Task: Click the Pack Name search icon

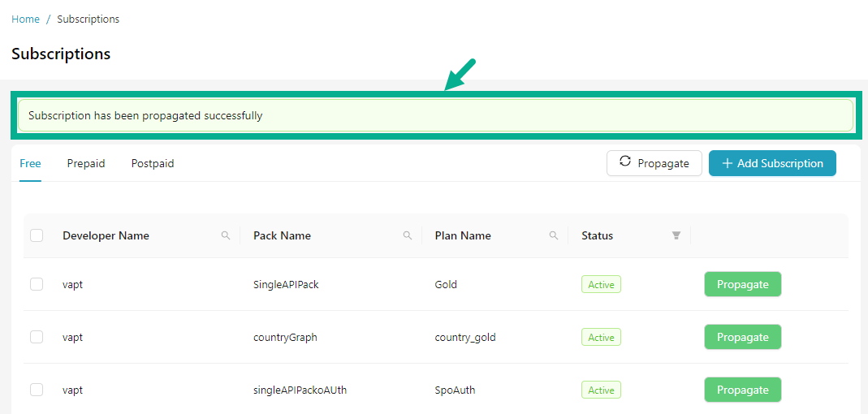Action: (x=408, y=235)
